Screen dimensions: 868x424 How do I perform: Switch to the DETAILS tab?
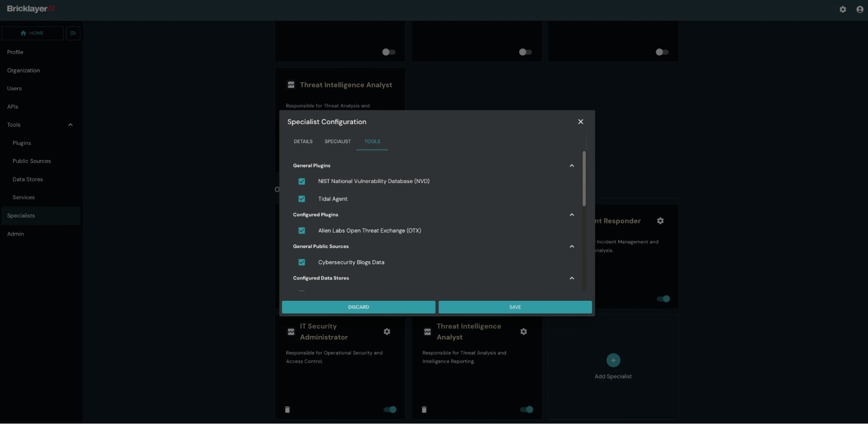(303, 141)
